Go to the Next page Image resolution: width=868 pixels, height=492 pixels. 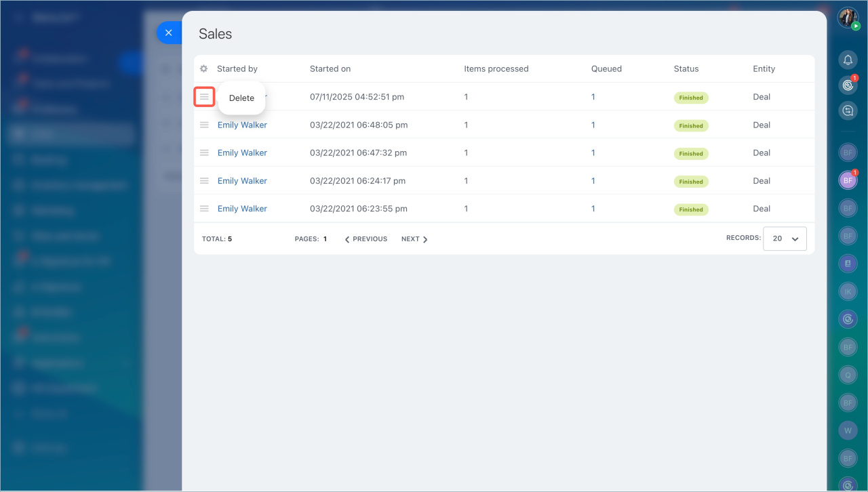click(x=414, y=239)
